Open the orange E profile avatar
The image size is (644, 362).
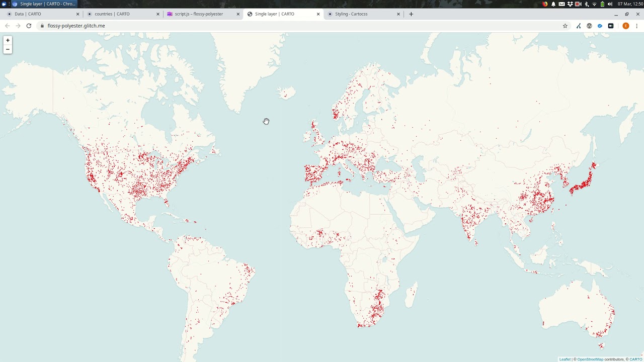(x=626, y=26)
